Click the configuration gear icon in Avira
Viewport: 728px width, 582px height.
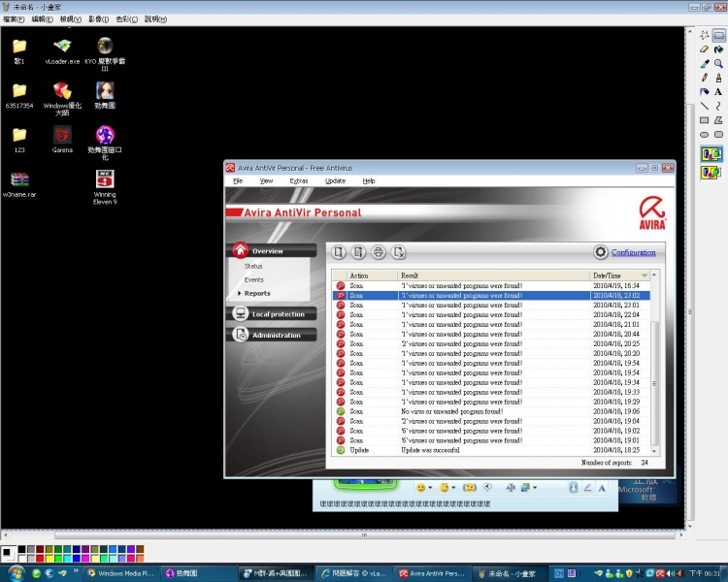600,252
